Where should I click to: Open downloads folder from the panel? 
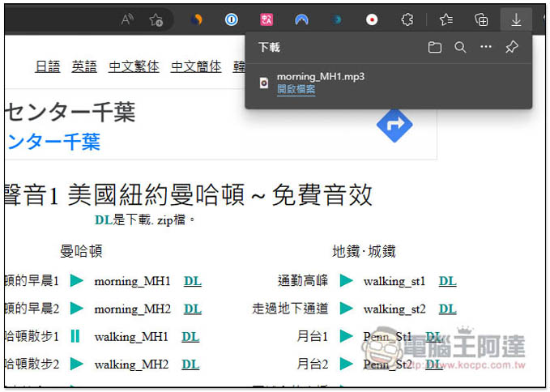click(435, 48)
